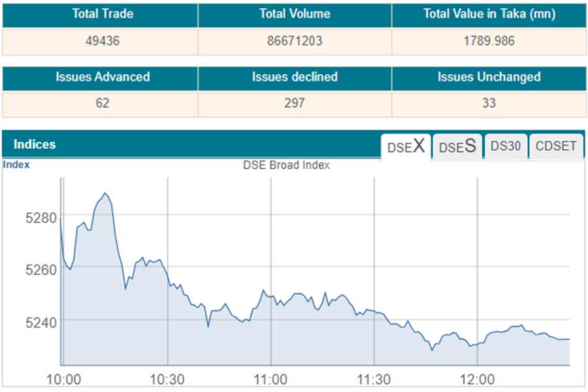Select the total trade value 49436
Viewport: 588px width, 392px height.
coord(101,41)
